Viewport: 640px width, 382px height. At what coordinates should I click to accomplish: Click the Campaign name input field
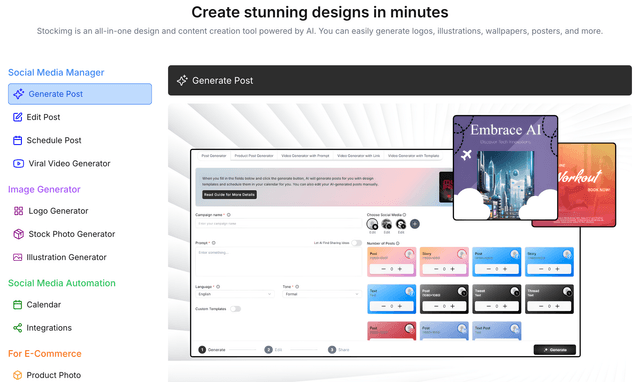click(x=278, y=223)
